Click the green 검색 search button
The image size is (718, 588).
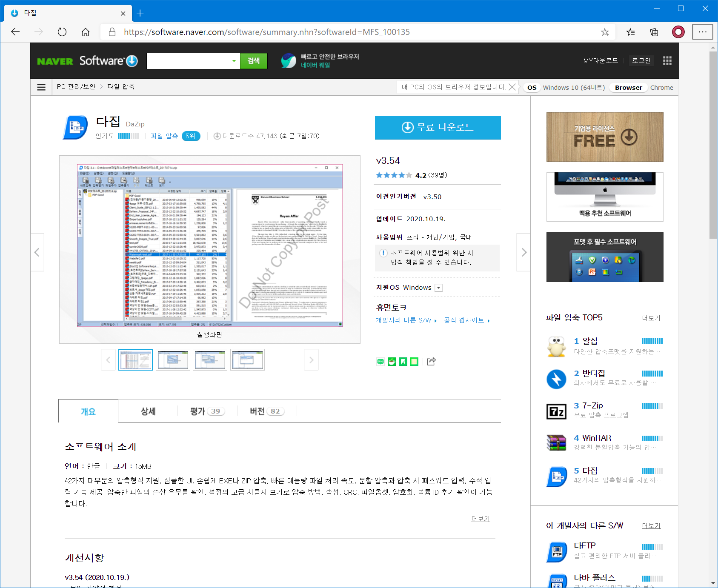(x=254, y=61)
